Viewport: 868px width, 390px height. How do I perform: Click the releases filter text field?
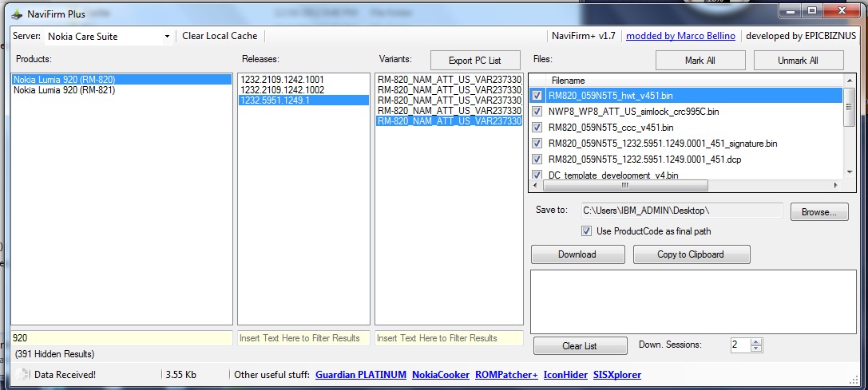pyautogui.click(x=303, y=338)
